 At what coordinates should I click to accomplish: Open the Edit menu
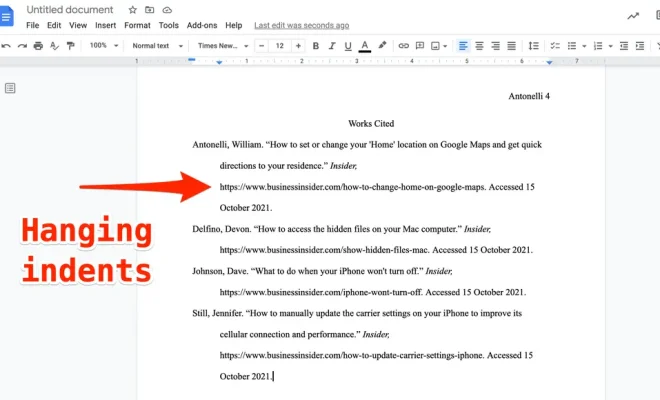point(54,25)
